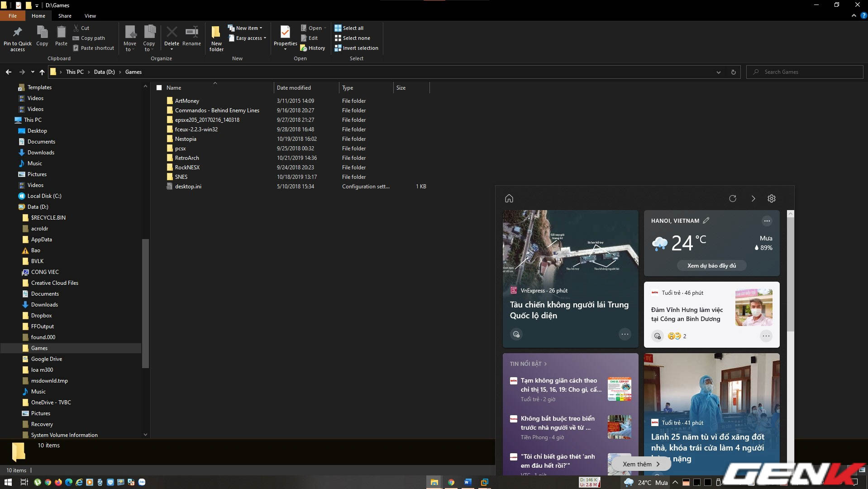This screenshot has height=489, width=868.
Task: Navigate up one level with the up arrow
Action: (x=42, y=72)
